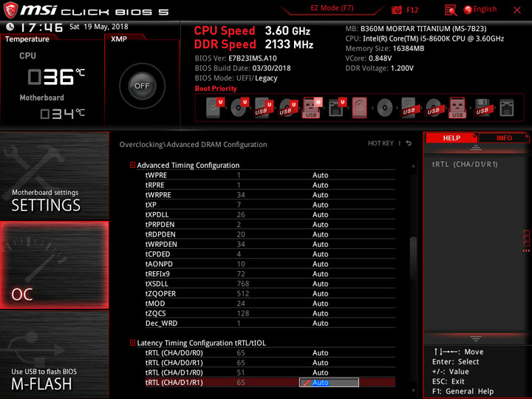Take a screenshot with the F12 camera icon
Viewport: 532px width, 399px height.
[x=396, y=10]
